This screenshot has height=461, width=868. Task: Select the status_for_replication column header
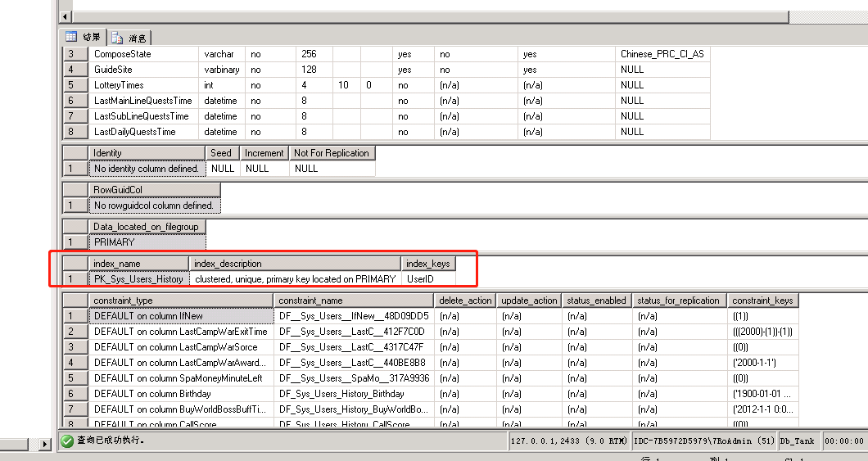click(x=679, y=301)
